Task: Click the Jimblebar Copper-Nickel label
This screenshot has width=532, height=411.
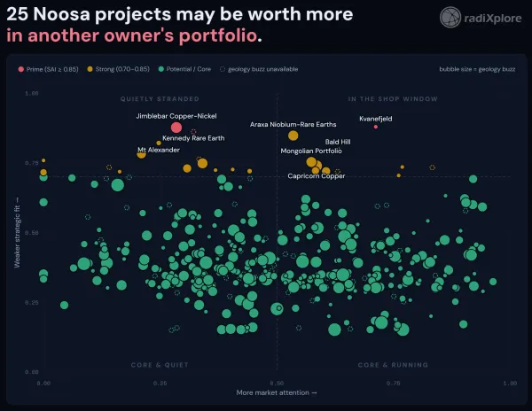Action: 176,116
